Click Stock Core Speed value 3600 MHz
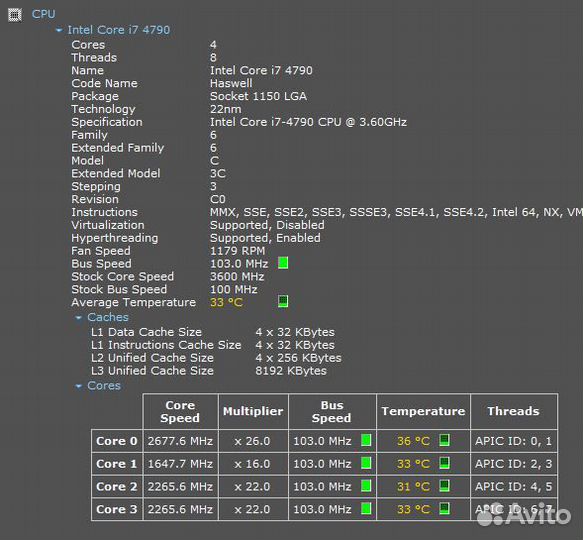This screenshot has width=583, height=540. 237,277
